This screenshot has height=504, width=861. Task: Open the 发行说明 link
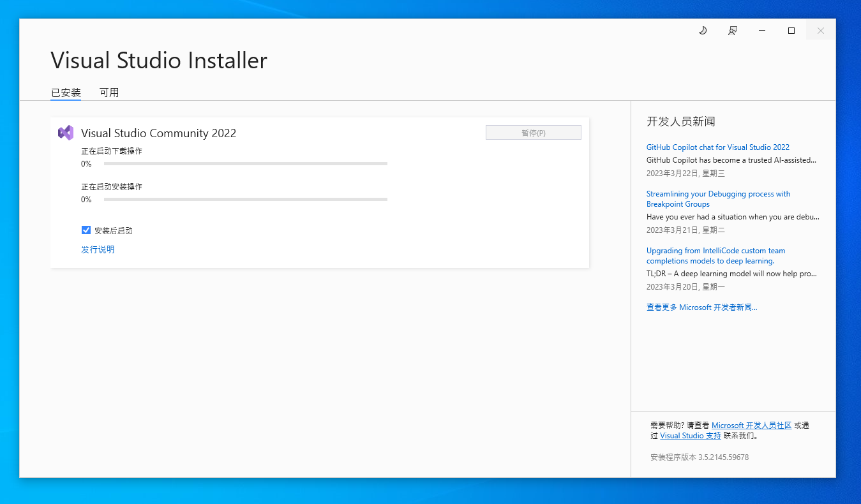pyautogui.click(x=98, y=249)
